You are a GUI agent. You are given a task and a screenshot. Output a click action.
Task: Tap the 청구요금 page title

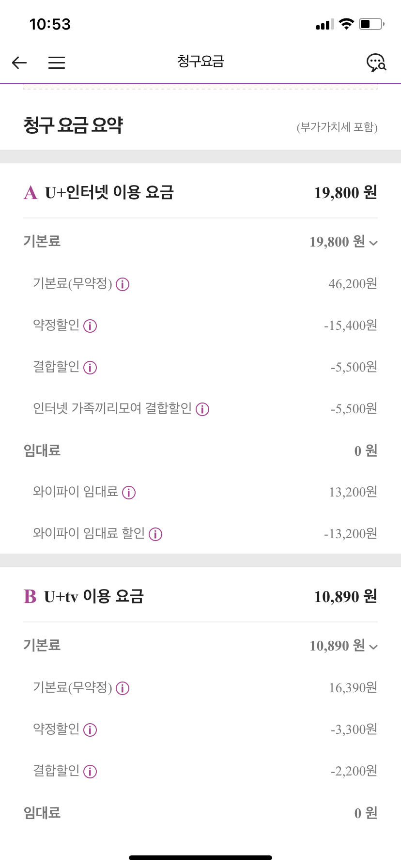tap(200, 62)
